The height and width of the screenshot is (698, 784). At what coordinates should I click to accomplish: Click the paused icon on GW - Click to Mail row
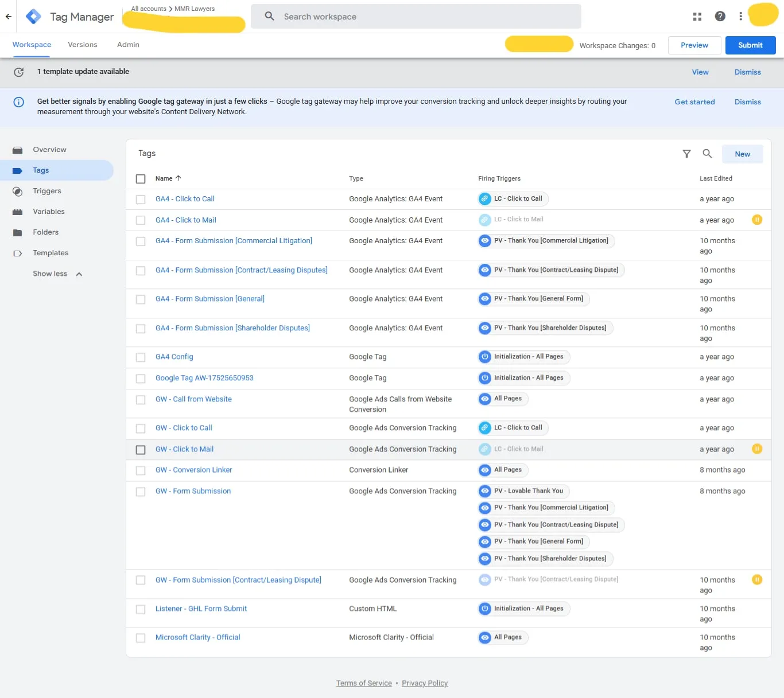(757, 449)
